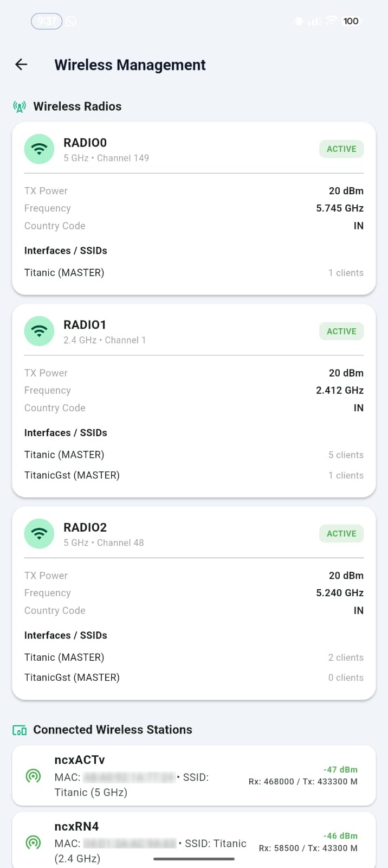Image resolution: width=388 pixels, height=868 pixels.
Task: Open the ncxRN4 connected station card
Action: tap(194, 840)
